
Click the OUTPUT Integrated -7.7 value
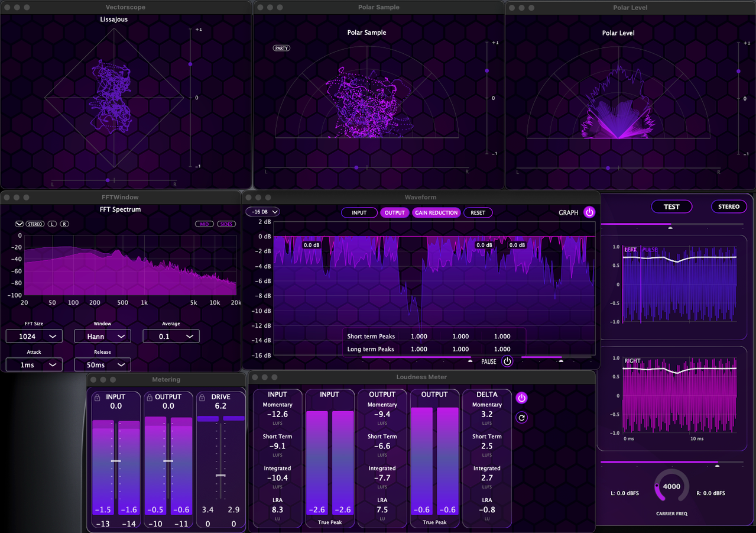pos(382,478)
